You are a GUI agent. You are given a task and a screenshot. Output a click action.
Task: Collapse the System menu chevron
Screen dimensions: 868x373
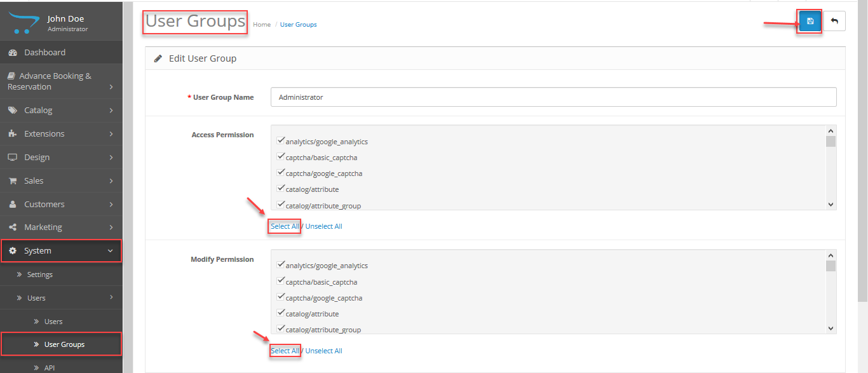point(111,251)
